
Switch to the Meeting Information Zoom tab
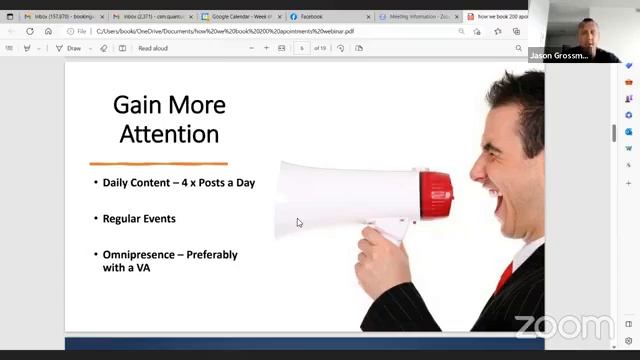coord(418,17)
